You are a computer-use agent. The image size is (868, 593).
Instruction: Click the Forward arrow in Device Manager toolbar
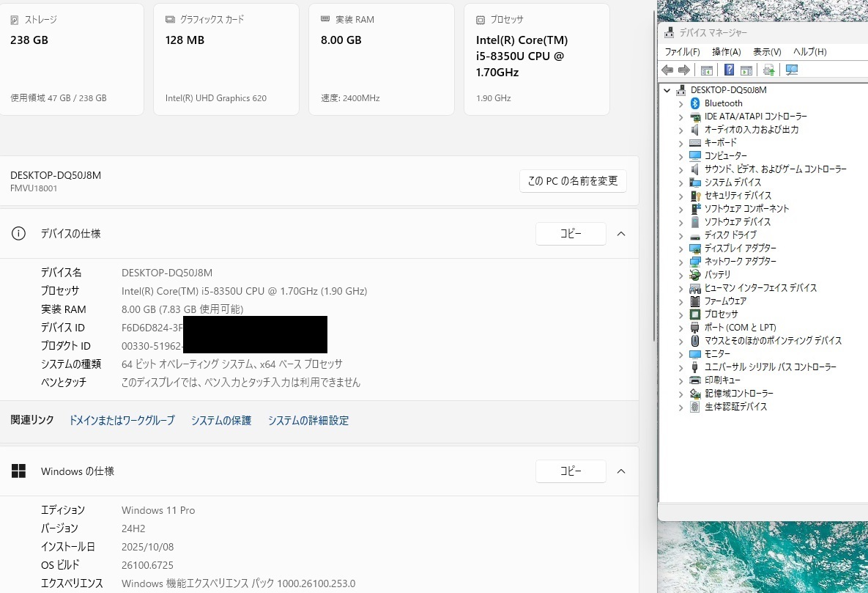684,70
